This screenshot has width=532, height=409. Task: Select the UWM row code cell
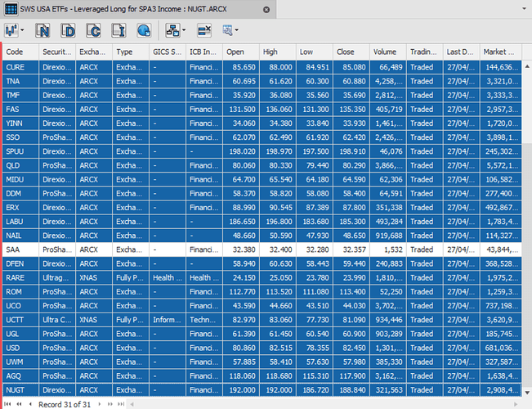tap(20, 362)
